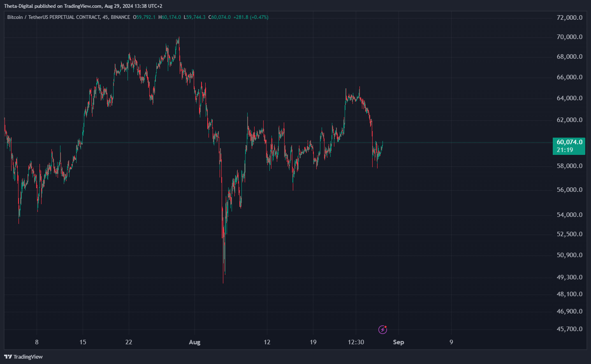Click the high value H60,174.0
The image size is (591, 364).
pyautogui.click(x=169, y=17)
